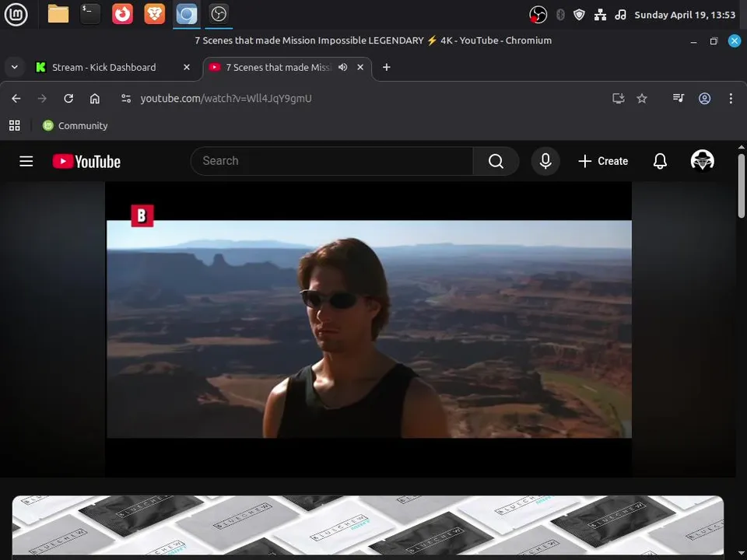Open the YouTube account avatar menu

click(x=702, y=160)
